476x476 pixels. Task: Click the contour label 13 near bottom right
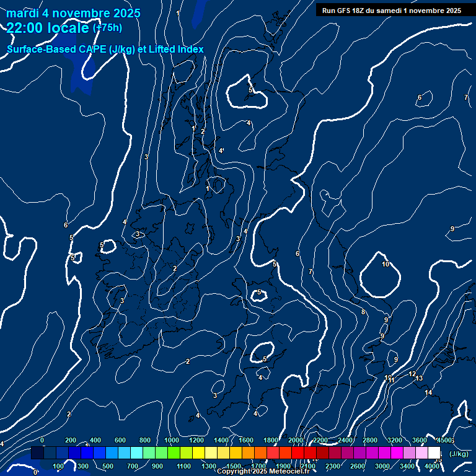[x=419, y=378]
